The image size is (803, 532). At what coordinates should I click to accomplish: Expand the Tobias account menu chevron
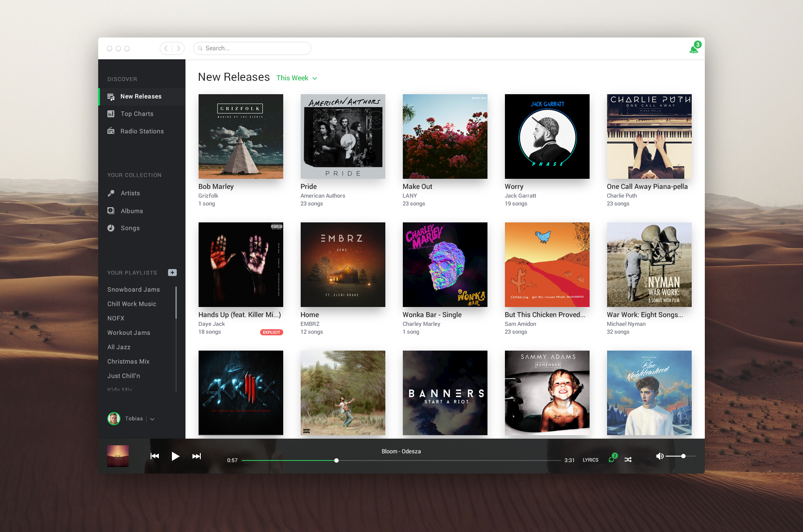[x=152, y=419]
